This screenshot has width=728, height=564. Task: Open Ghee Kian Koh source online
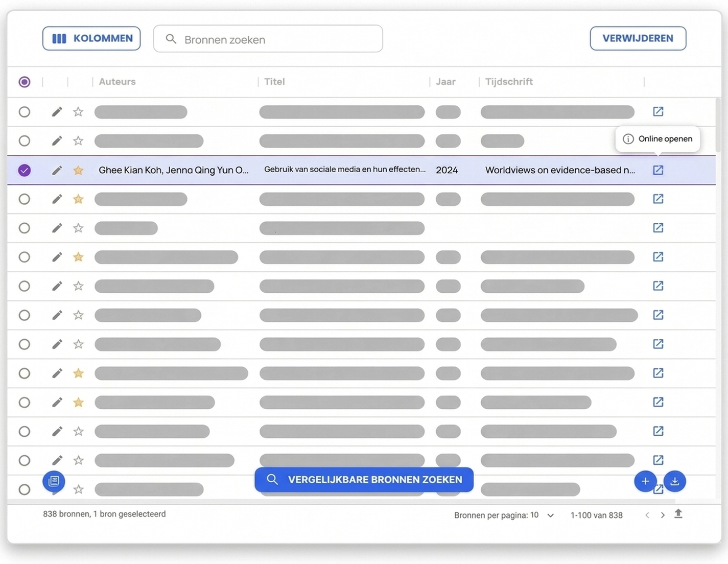point(658,170)
